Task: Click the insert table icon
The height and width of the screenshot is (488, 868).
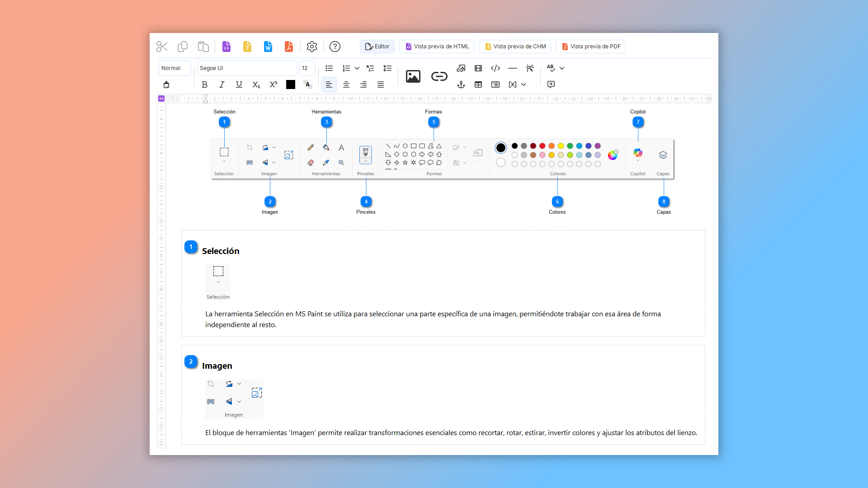Action: (478, 84)
